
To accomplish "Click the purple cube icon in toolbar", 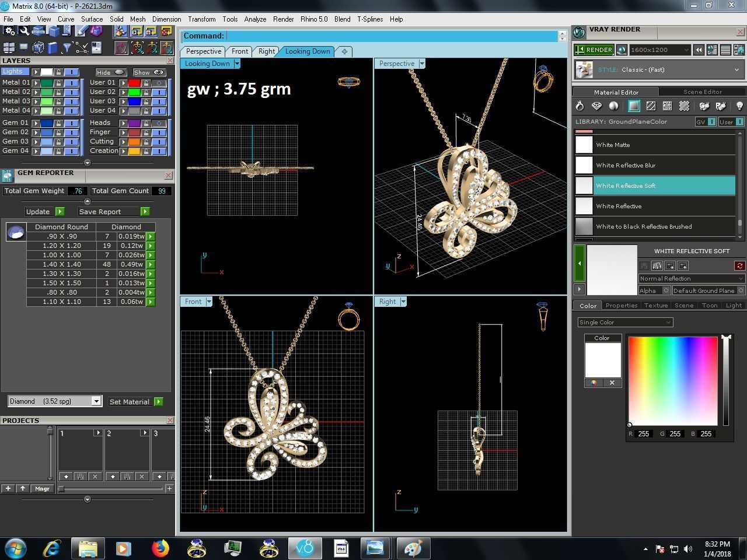I will point(96,30).
